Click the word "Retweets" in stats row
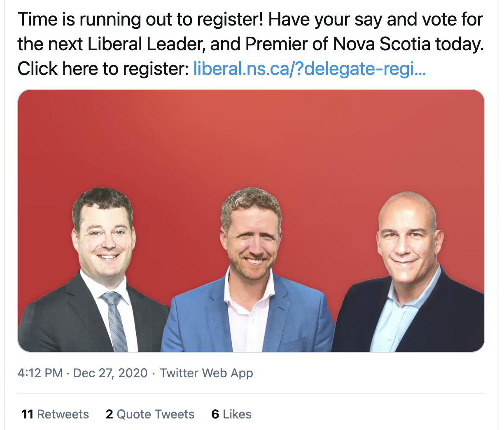The image size is (504, 430). 63,414
